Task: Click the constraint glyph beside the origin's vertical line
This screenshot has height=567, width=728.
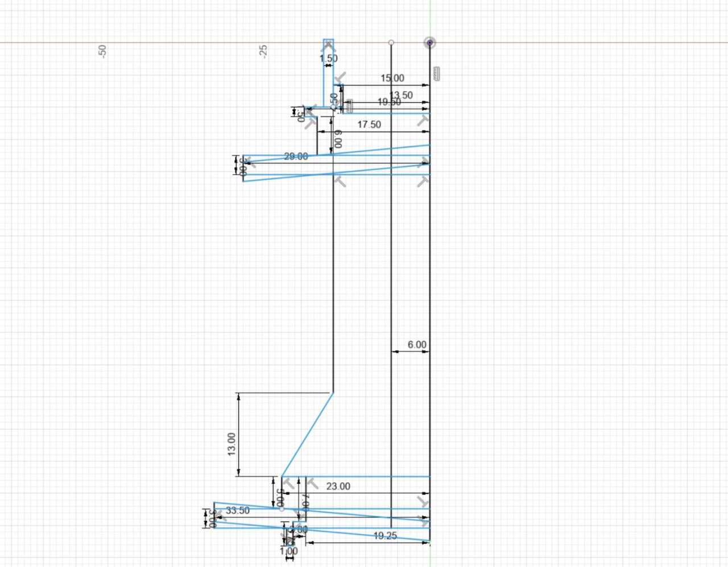Action: click(437, 74)
